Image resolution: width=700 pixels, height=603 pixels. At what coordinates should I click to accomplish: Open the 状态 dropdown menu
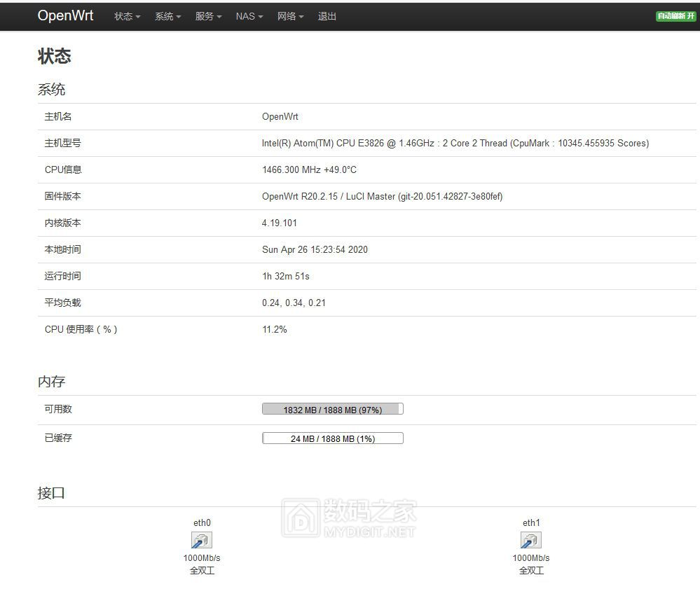pos(128,16)
